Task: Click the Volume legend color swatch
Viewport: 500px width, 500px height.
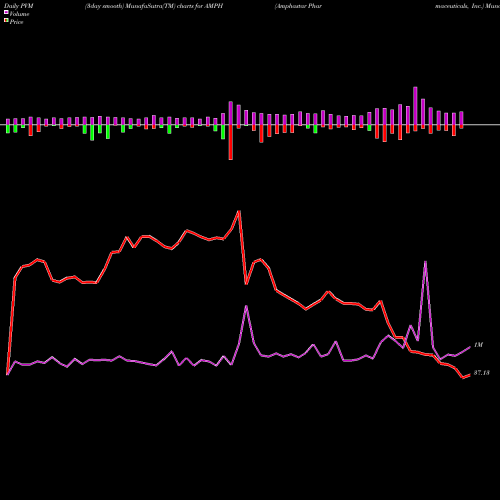Action: 6,12
